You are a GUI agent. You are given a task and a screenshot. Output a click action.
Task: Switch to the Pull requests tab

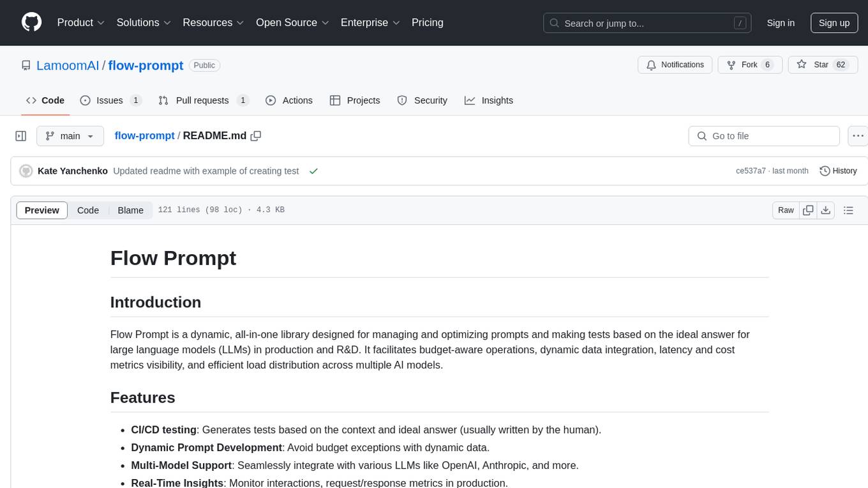(x=203, y=100)
